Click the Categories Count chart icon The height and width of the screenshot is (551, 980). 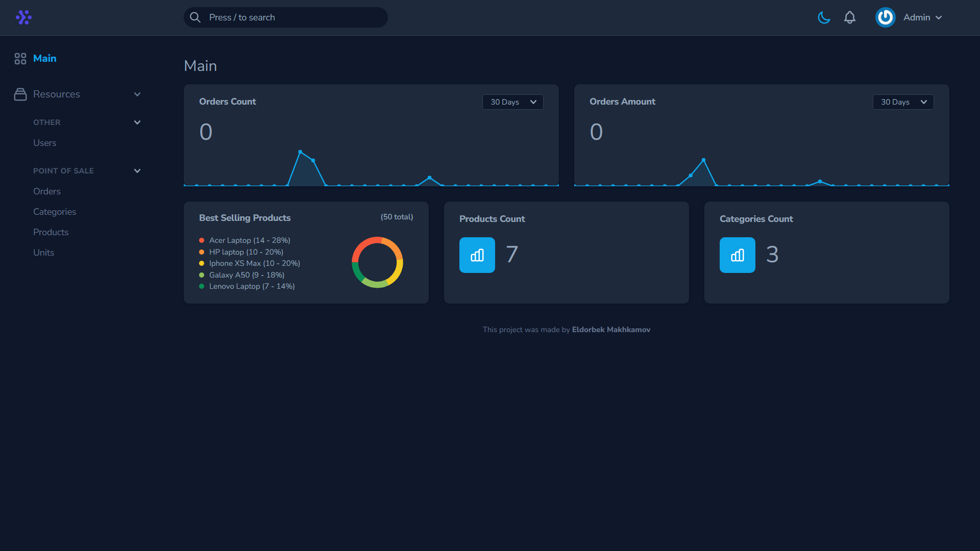click(x=737, y=255)
